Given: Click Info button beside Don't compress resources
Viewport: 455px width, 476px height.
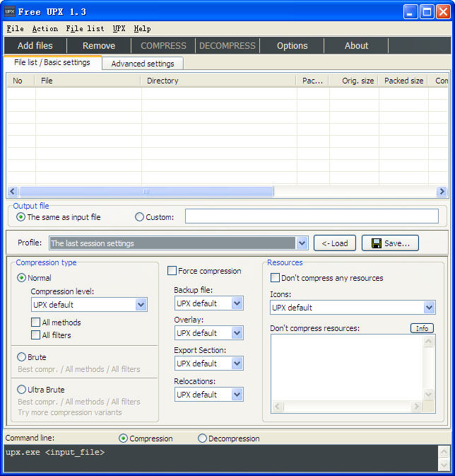Looking at the screenshot, I should click(422, 328).
